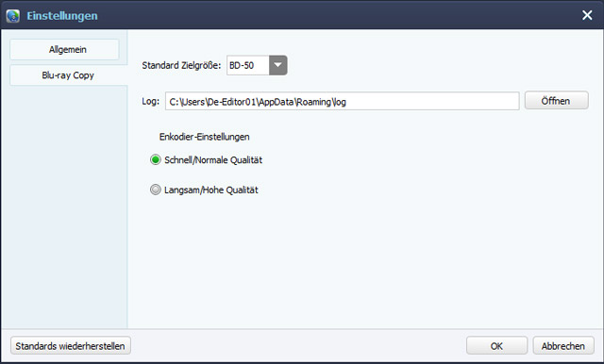This screenshot has width=604, height=364.
Task: Close the Einstellungen dialog
Action: click(587, 15)
